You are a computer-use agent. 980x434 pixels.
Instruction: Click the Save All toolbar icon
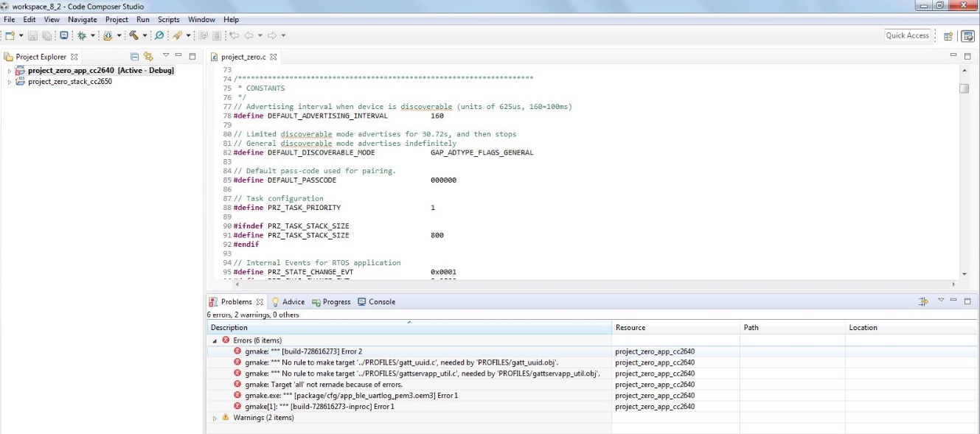click(x=47, y=35)
